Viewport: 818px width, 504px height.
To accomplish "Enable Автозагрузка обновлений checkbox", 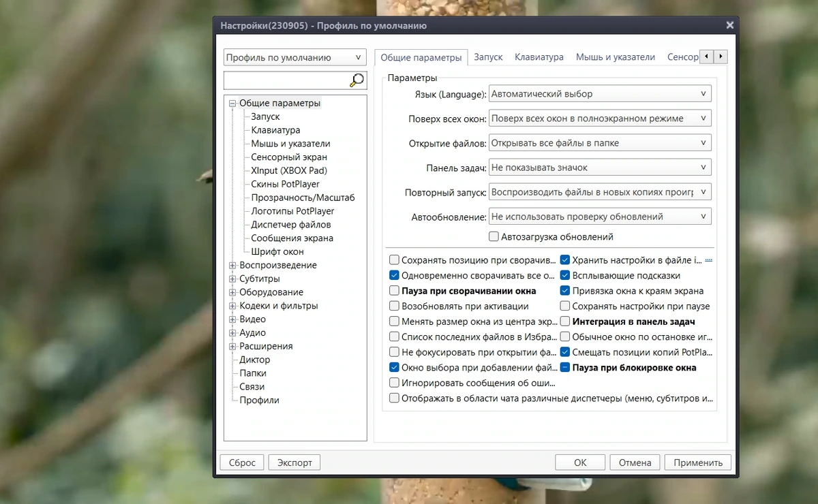I will [x=494, y=237].
